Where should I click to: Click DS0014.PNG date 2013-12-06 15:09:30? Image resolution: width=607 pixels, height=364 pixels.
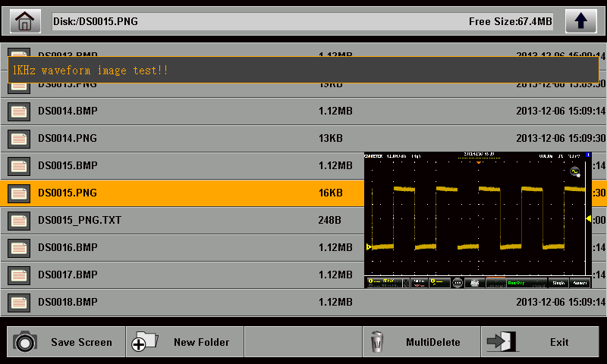click(561, 138)
